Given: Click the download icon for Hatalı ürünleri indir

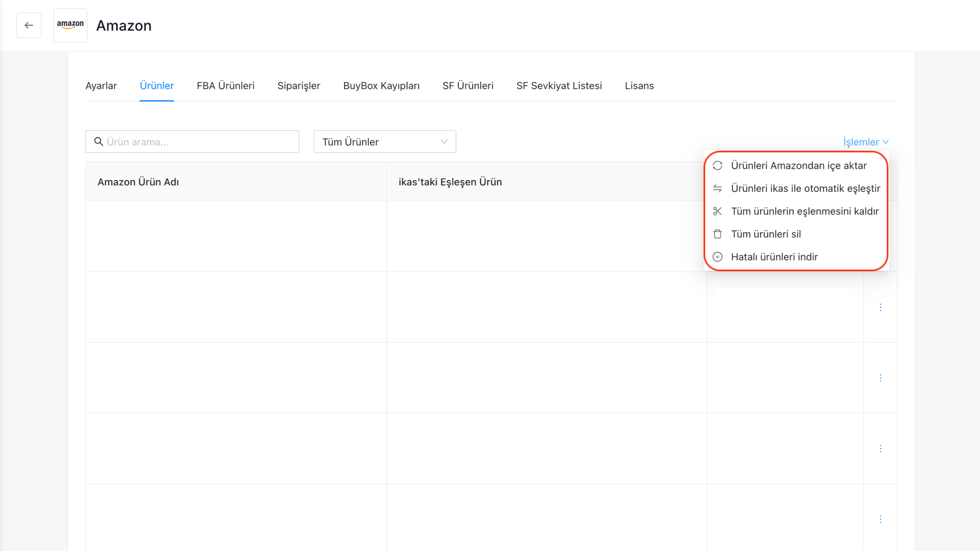Looking at the screenshot, I should coord(717,257).
